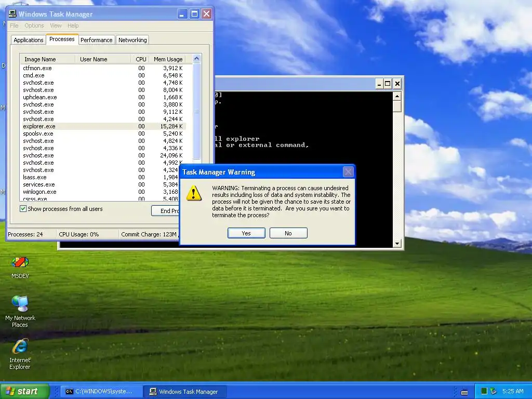This screenshot has width=532, height=399.
Task: Click the green CPU usage tray icon
Action: (484, 391)
